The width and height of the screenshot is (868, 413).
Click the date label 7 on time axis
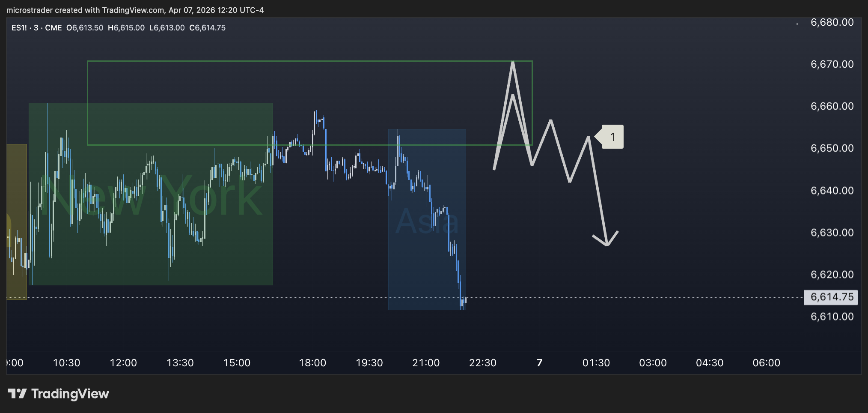(x=540, y=363)
